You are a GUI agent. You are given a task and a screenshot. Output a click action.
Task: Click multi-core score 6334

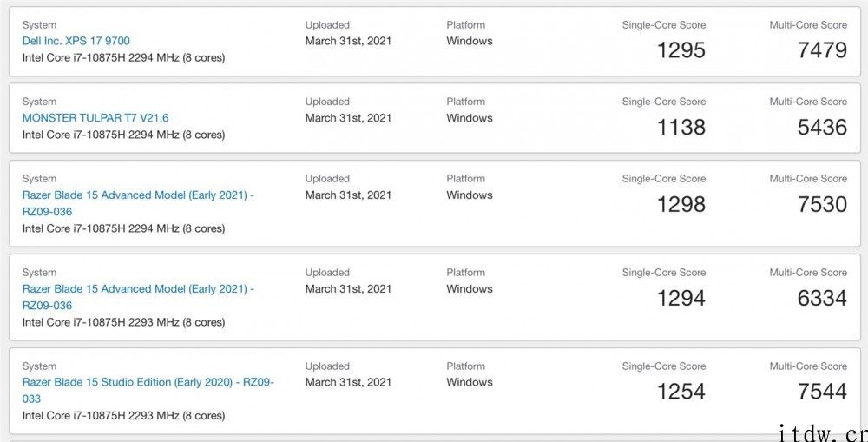point(822,298)
